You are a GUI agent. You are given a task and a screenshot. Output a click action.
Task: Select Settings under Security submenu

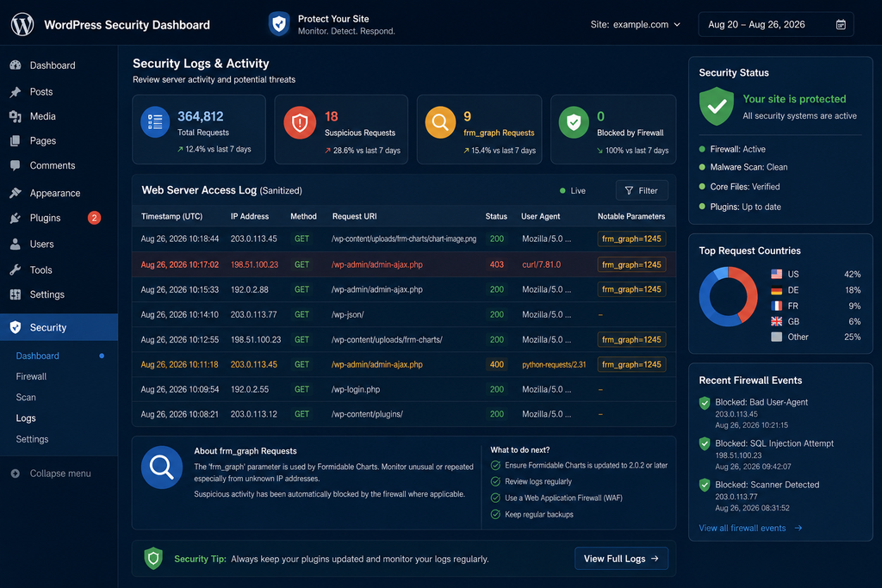(32, 439)
